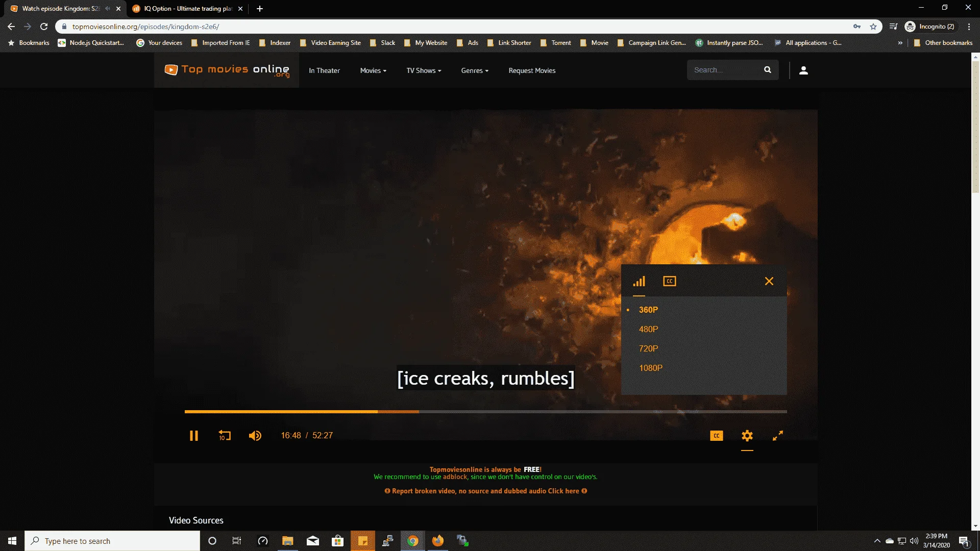Select 1080P video quality
This screenshot has width=980, height=551.
(651, 368)
